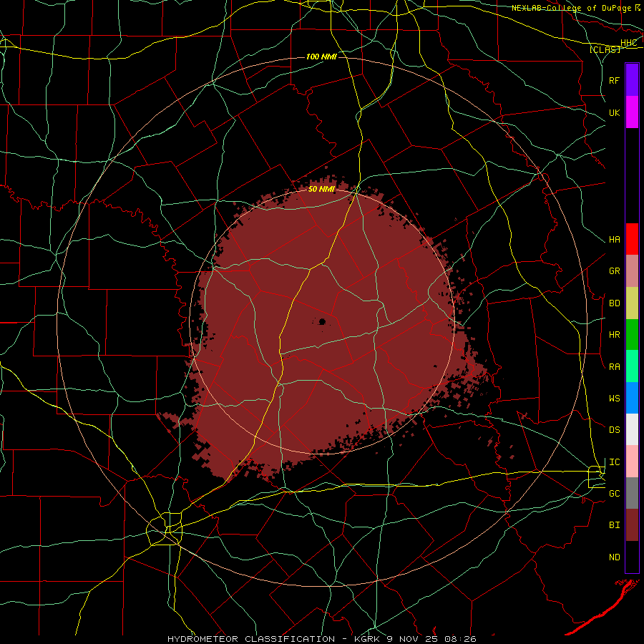Click the GR legend label
Screen dimensions: 644x644
click(615, 271)
